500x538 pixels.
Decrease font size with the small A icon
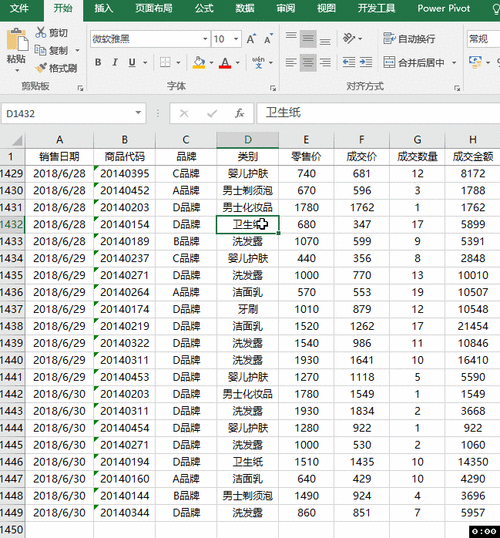(x=269, y=39)
